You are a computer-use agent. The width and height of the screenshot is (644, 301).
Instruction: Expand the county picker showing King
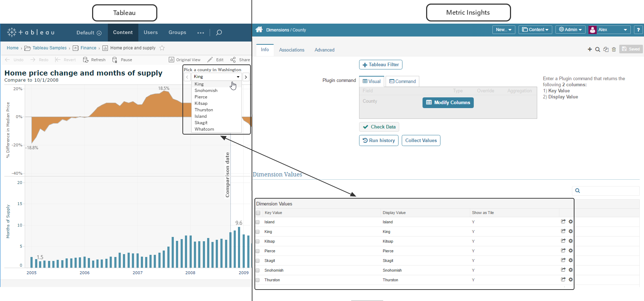(216, 77)
